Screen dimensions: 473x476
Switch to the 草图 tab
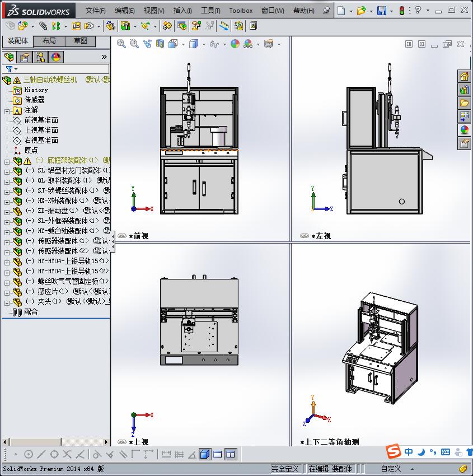click(x=81, y=41)
